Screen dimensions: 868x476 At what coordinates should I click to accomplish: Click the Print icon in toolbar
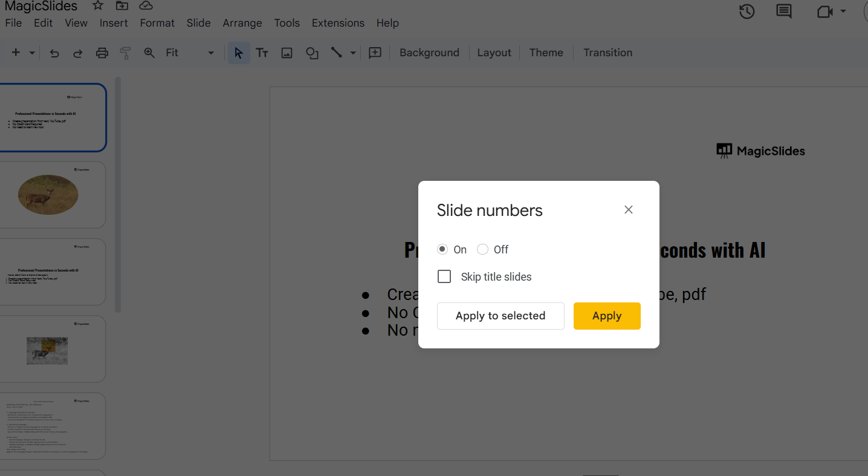pyautogui.click(x=102, y=53)
